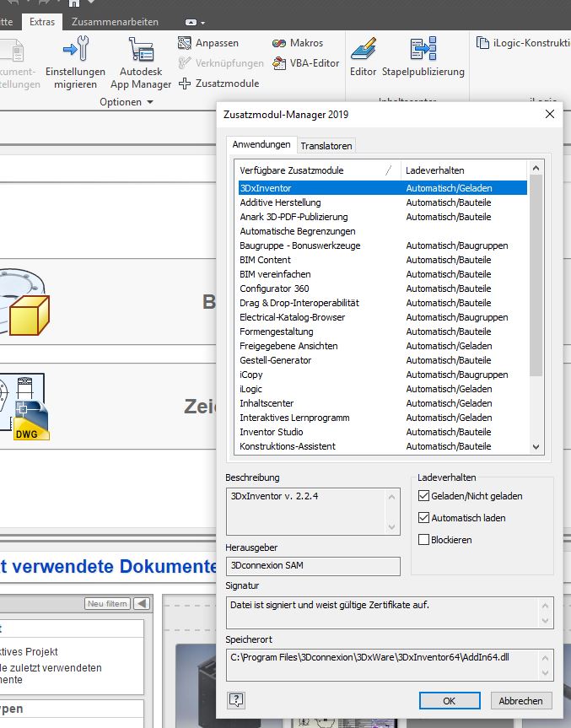This screenshot has height=728, width=571.
Task: Select Inhaltscenter add-in row
Action: [x=383, y=403]
